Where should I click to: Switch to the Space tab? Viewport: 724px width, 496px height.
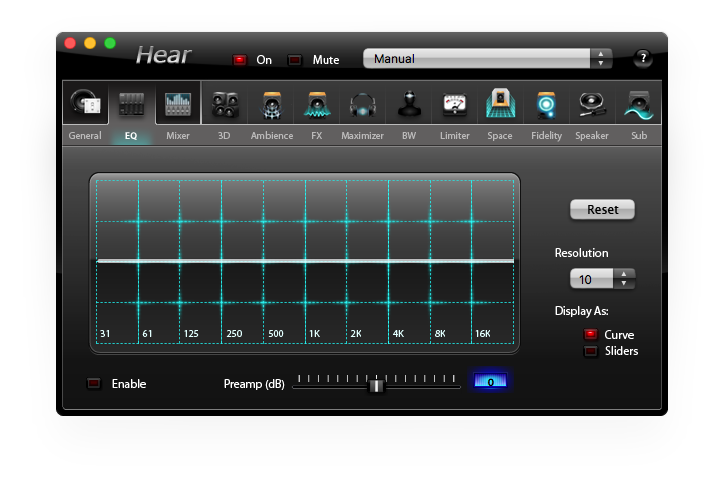(x=500, y=135)
